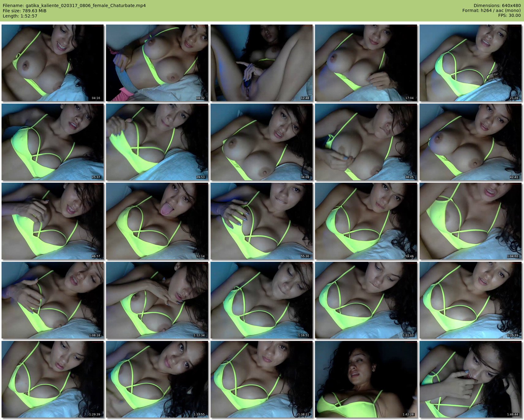Click the "Length: 1:52:57" text
The image size is (524, 420).
(20, 16)
